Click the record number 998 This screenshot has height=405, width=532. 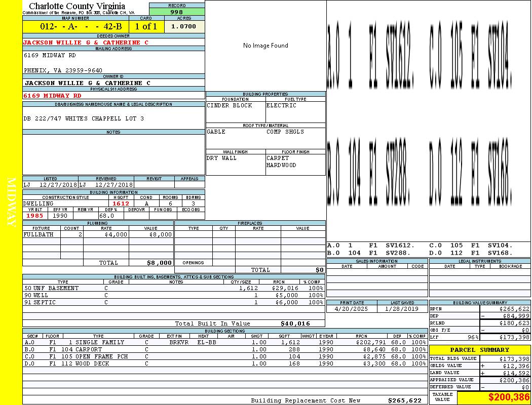177,12
